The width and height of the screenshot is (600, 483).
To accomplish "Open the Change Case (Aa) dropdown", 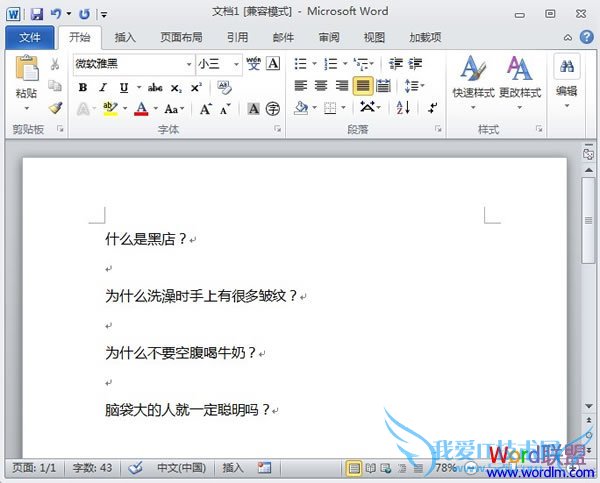I will 174,109.
